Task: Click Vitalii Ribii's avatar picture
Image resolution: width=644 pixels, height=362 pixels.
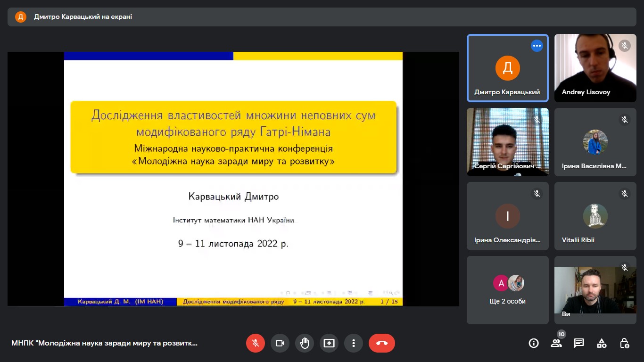Action: click(595, 216)
